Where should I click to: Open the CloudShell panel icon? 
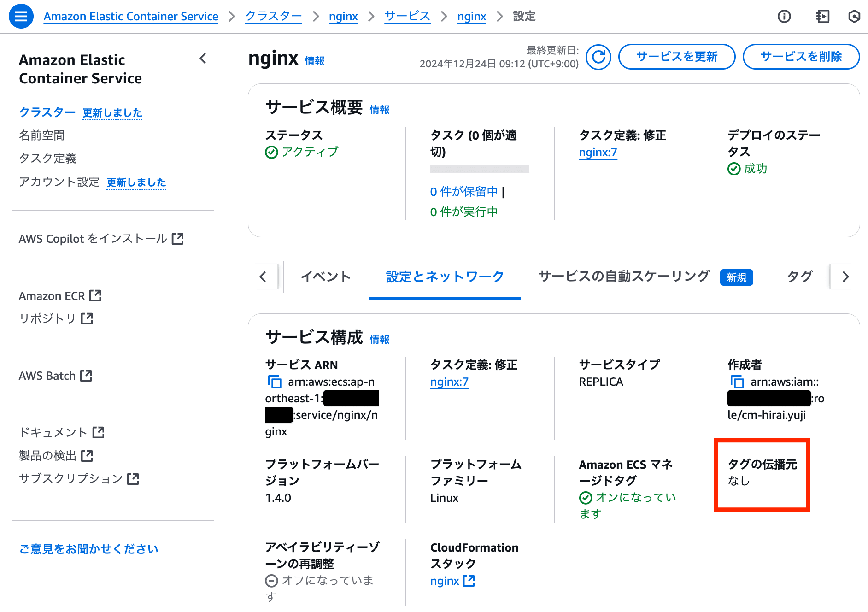[822, 17]
